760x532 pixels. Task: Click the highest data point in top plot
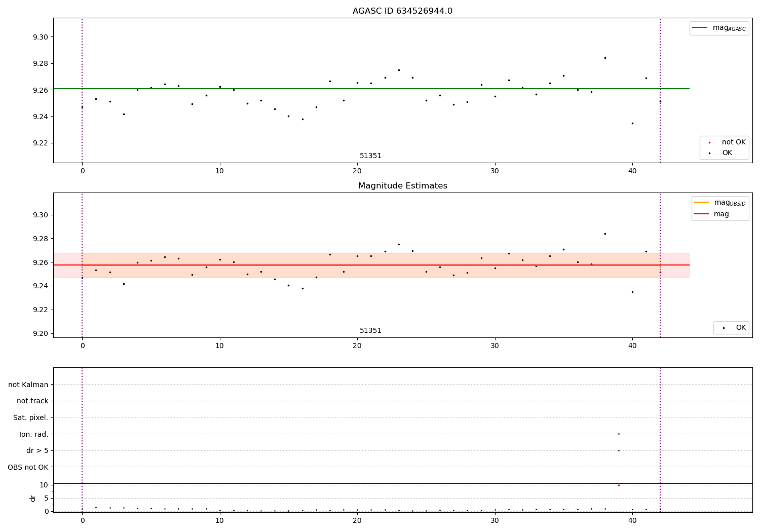point(605,58)
